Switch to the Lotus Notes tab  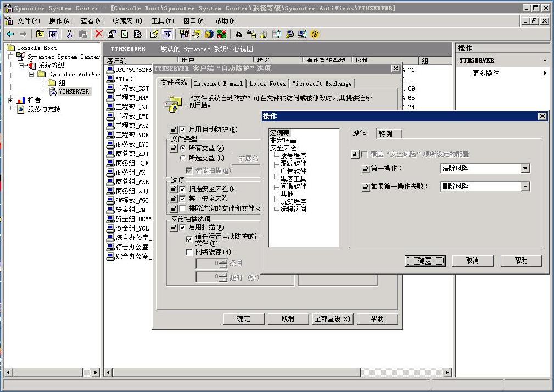(x=267, y=83)
